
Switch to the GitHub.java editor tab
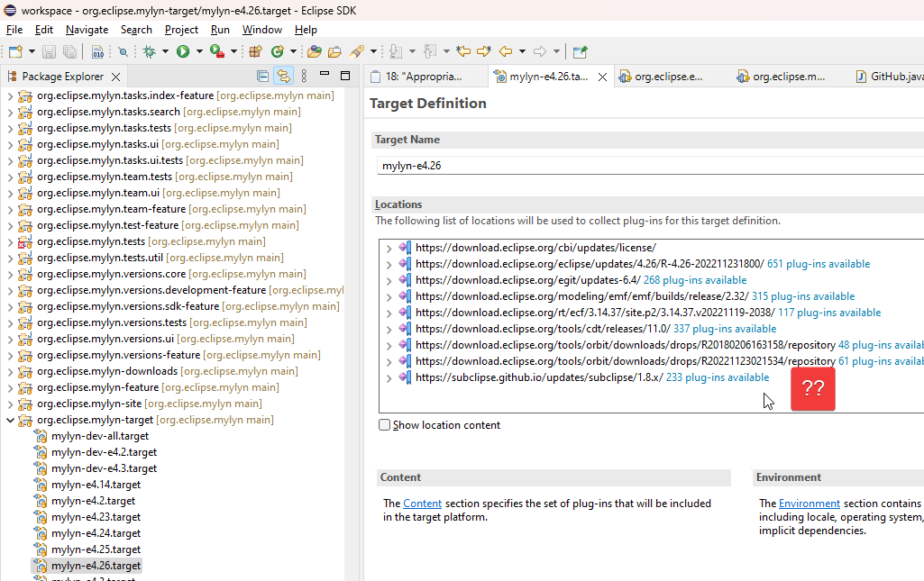pos(891,77)
